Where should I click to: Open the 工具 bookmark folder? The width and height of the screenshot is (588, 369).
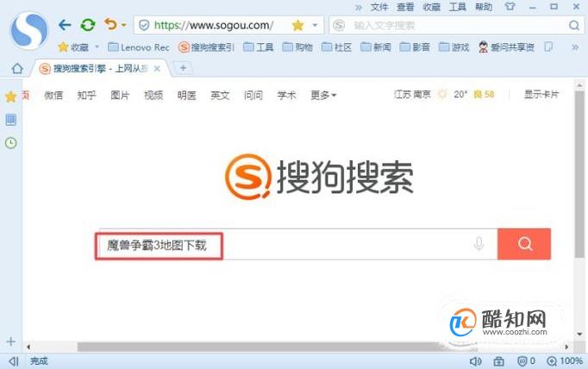pos(259,47)
